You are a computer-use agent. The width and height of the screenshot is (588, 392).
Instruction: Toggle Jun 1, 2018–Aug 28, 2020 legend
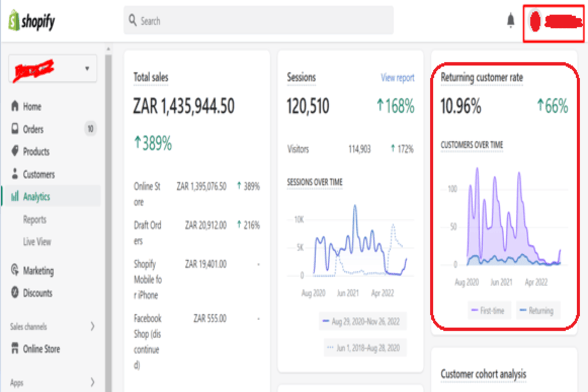tap(365, 348)
